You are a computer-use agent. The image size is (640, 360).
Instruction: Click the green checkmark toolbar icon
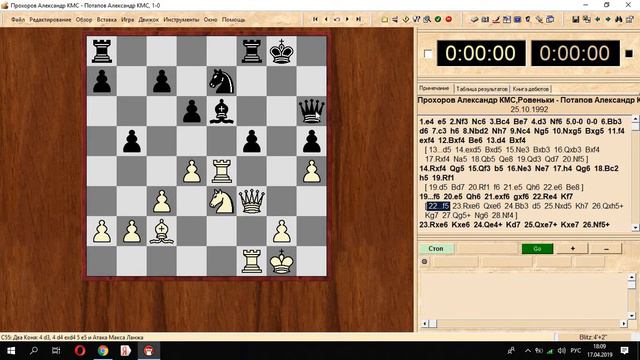(438, 19)
